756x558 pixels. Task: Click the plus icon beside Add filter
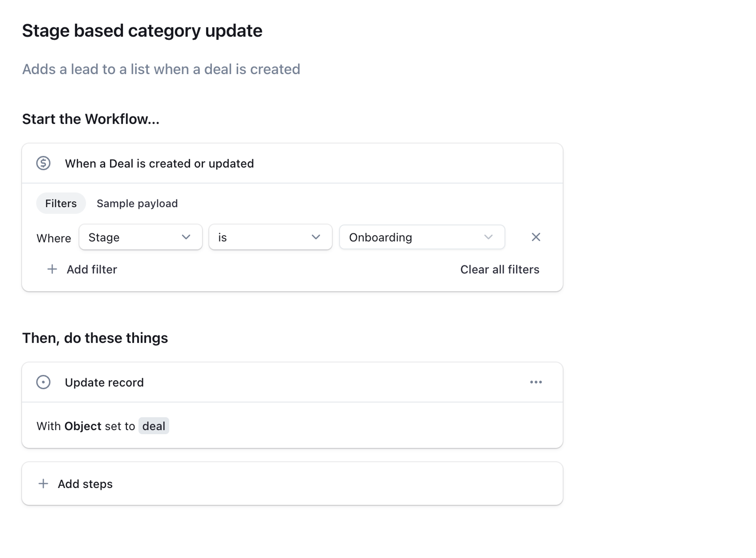pyautogui.click(x=52, y=269)
